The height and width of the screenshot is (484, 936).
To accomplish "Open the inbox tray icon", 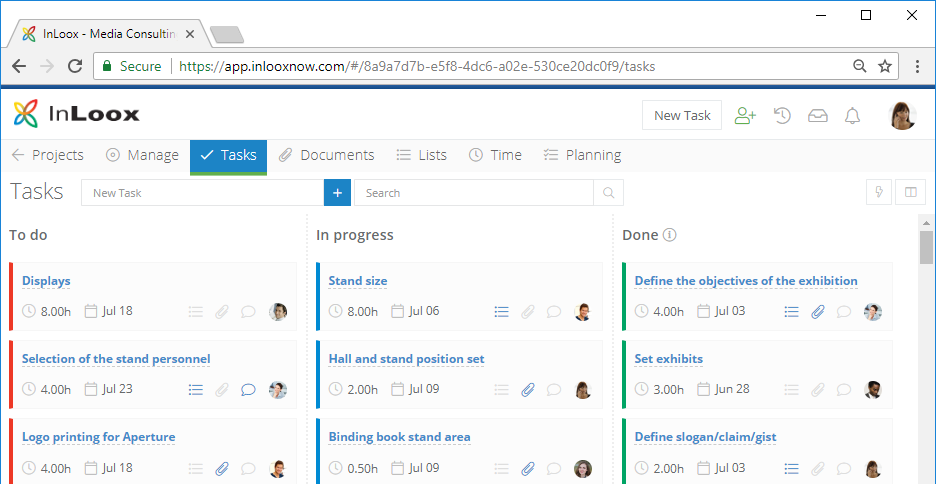I will pos(818,116).
